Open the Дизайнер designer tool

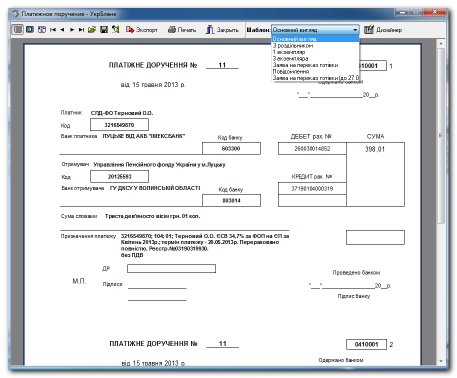tap(383, 30)
